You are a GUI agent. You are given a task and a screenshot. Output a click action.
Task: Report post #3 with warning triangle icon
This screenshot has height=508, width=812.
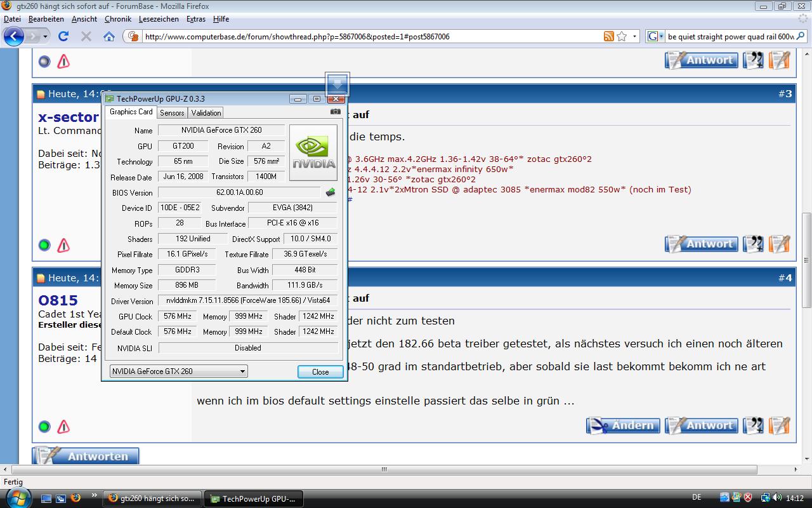pyautogui.click(x=63, y=244)
